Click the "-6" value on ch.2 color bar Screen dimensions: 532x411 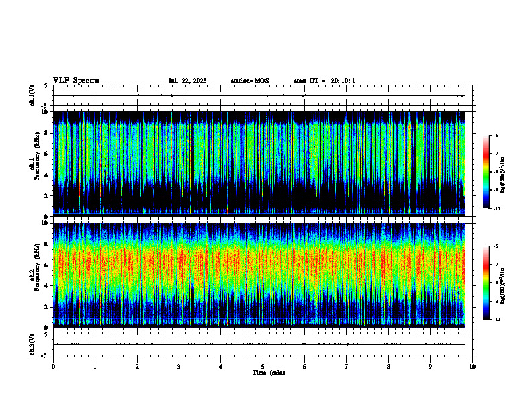(x=496, y=246)
